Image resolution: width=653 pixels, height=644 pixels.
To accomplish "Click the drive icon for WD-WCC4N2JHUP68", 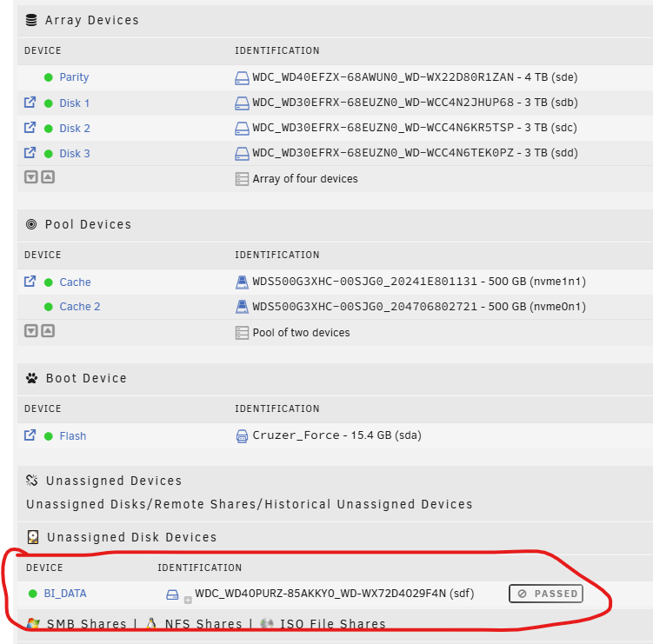I will (x=242, y=103).
